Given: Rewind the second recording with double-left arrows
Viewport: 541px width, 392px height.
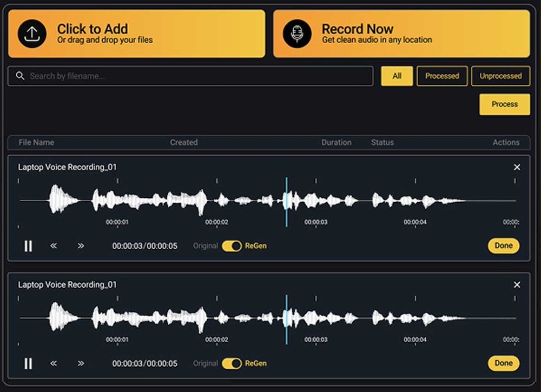Looking at the screenshot, I should 54,363.
